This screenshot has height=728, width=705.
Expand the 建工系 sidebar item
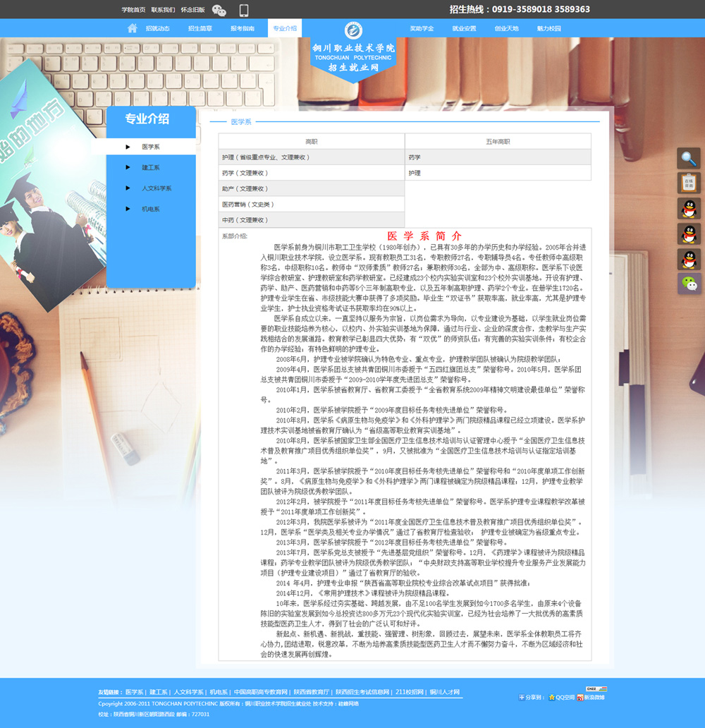[151, 168]
